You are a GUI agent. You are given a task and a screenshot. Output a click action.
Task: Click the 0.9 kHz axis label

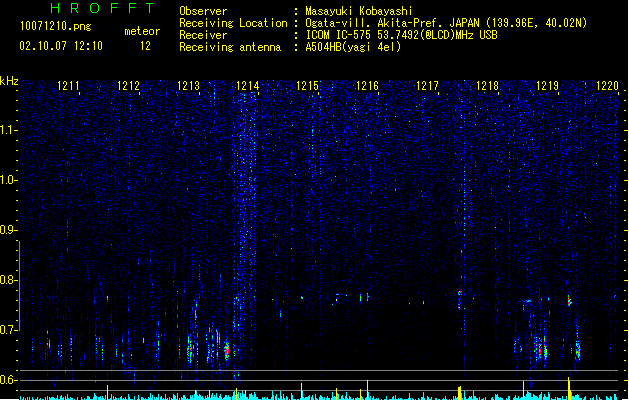coord(8,230)
